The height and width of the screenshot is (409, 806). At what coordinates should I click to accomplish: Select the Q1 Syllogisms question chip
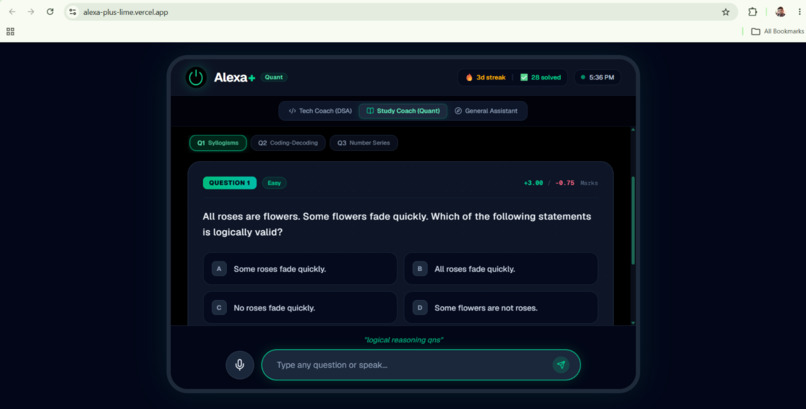coord(218,143)
